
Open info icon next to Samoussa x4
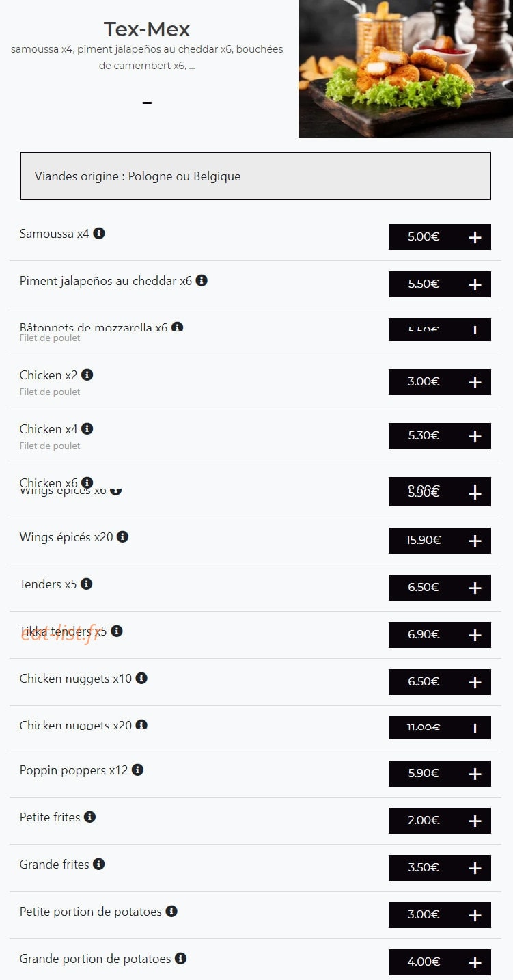click(x=99, y=234)
